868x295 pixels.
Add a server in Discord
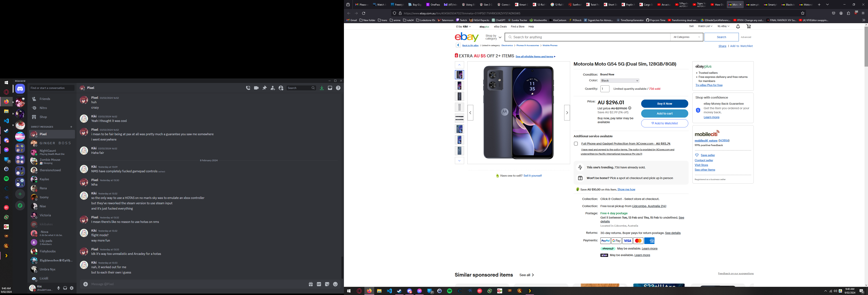20,194
